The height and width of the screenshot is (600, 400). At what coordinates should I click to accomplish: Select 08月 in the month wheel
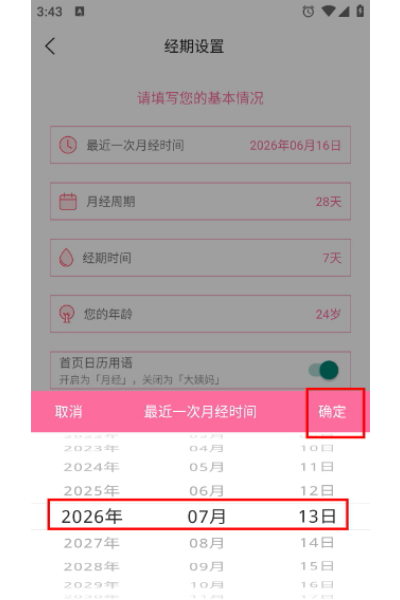[x=207, y=543]
